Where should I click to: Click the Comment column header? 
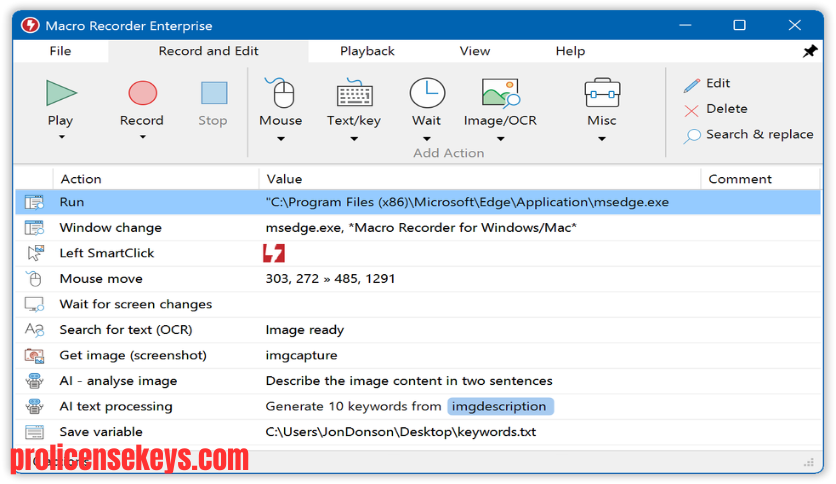point(740,179)
